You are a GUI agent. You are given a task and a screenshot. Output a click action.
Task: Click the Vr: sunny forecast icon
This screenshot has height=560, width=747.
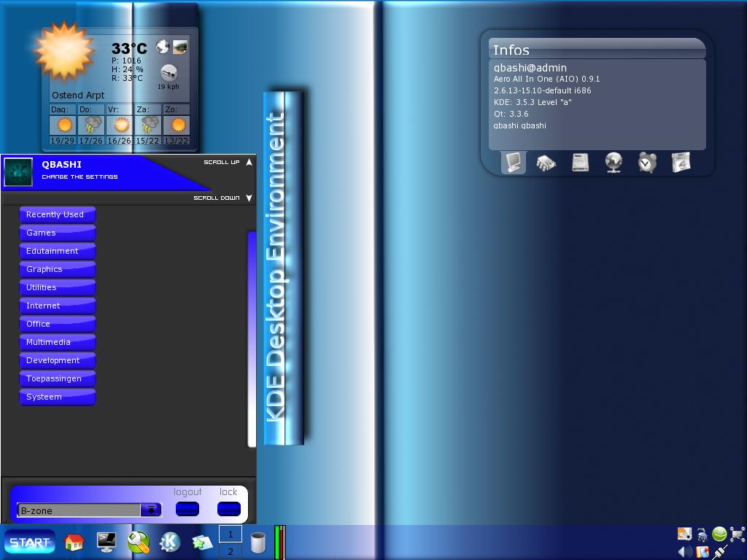tap(120, 125)
